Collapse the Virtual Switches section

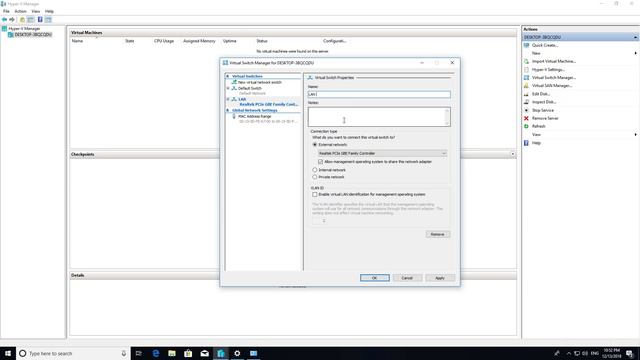tap(228, 76)
